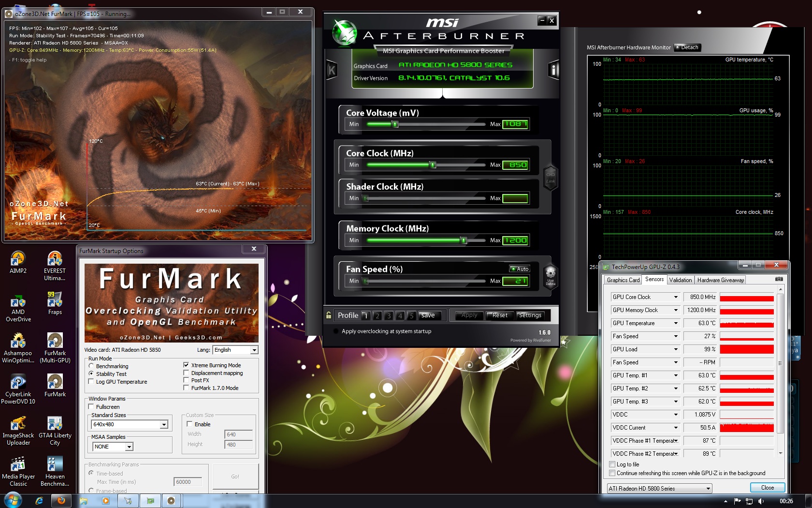Click GPU-Z screenshot camera icon

[779, 279]
